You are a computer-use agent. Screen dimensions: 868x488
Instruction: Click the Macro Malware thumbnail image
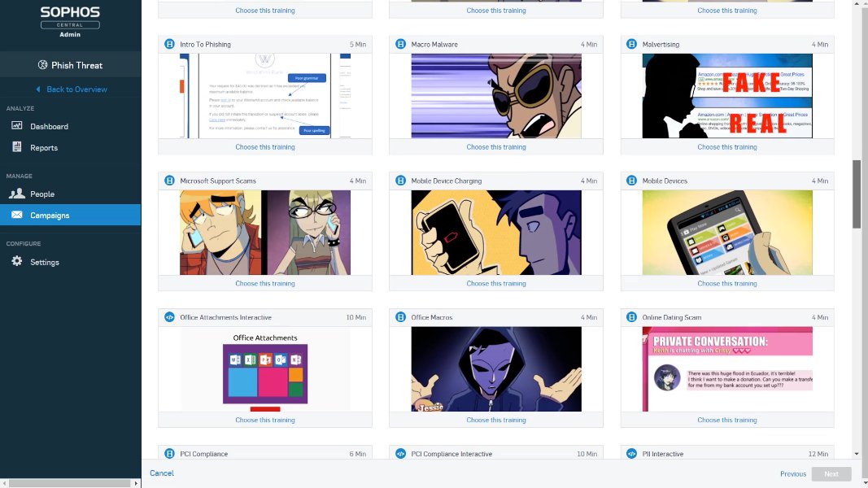(496, 96)
